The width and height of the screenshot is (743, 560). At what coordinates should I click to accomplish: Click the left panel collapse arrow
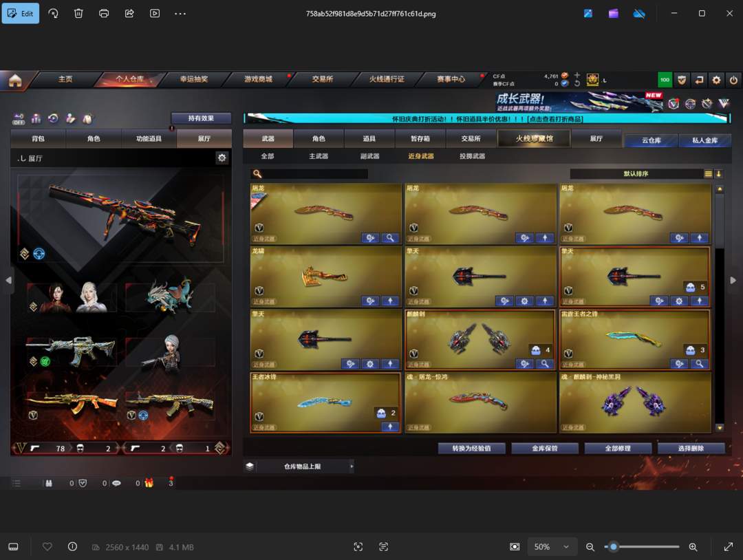[8, 281]
